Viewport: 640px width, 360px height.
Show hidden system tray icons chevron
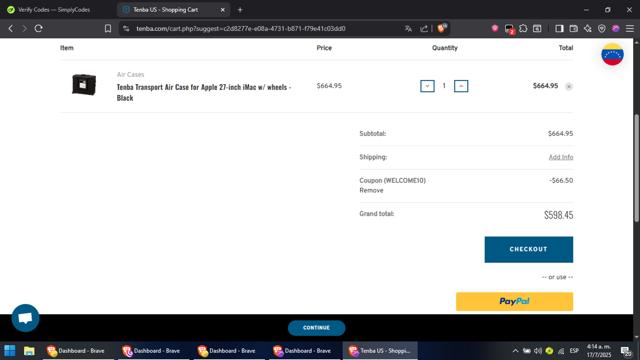515,351
